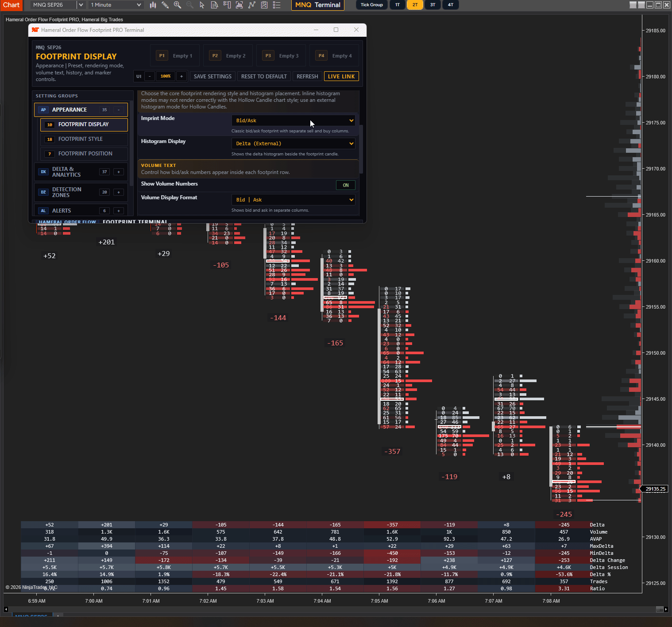
Task: Select the Footprint Style section
Action: [x=84, y=139]
